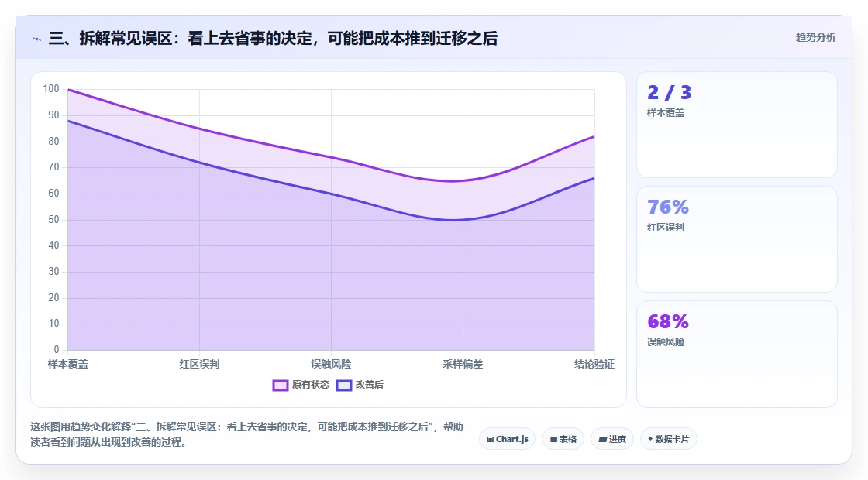Click the 100 y-axis tick value
Viewport: 868px width, 480px height.
(51, 88)
